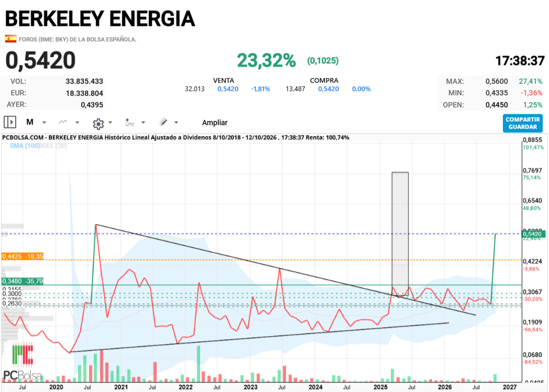Image resolution: width=549 pixels, height=392 pixels.
Task: Toggle the BOLL (20) indicator label
Action: pyautogui.click(x=53, y=146)
